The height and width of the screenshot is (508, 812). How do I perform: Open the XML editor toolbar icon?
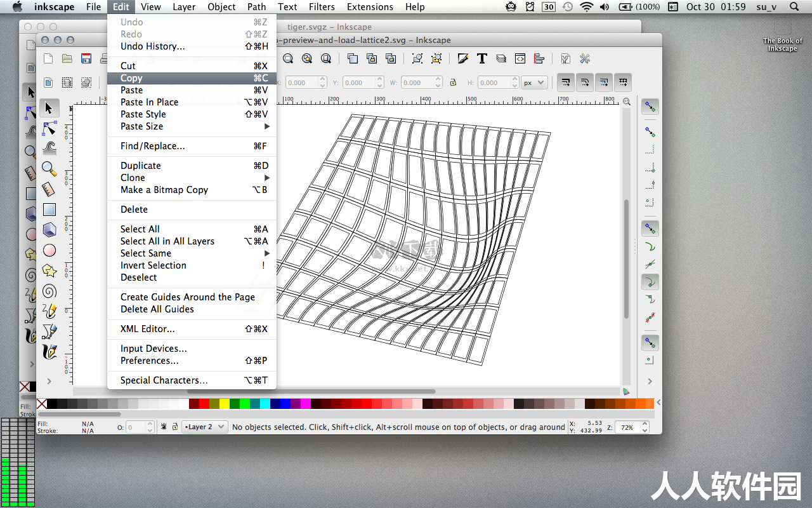click(520, 58)
